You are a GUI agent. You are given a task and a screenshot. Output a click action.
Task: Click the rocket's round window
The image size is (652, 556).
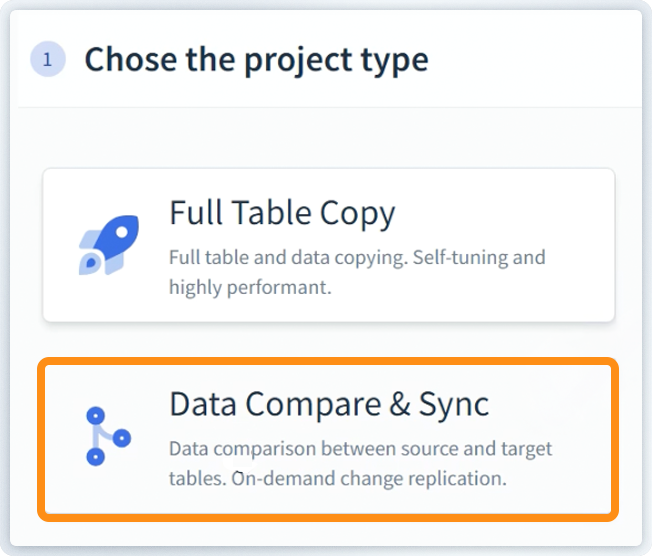[x=121, y=230]
